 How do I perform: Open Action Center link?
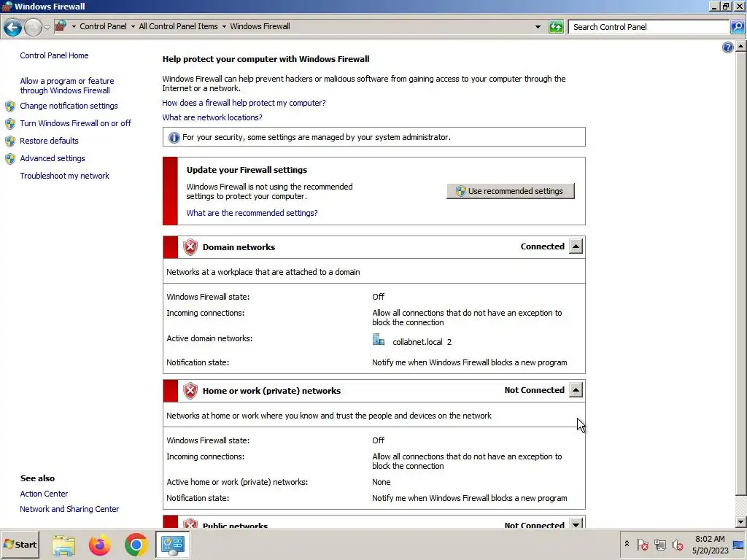(x=44, y=494)
